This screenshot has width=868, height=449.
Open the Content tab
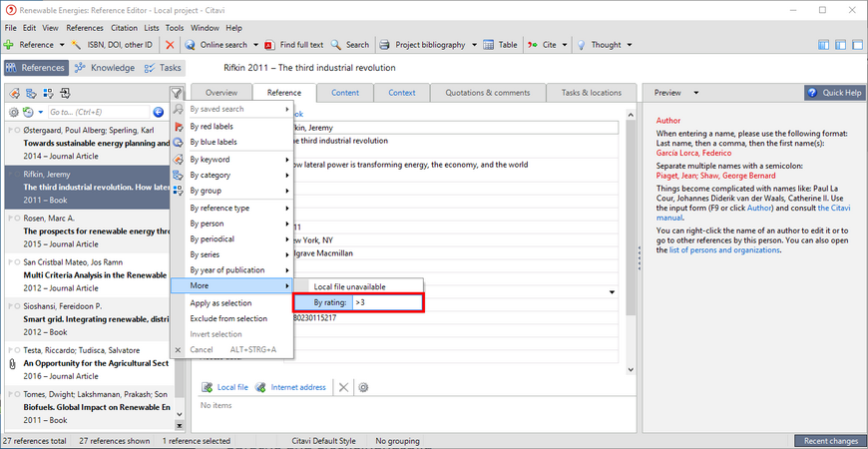(x=345, y=93)
